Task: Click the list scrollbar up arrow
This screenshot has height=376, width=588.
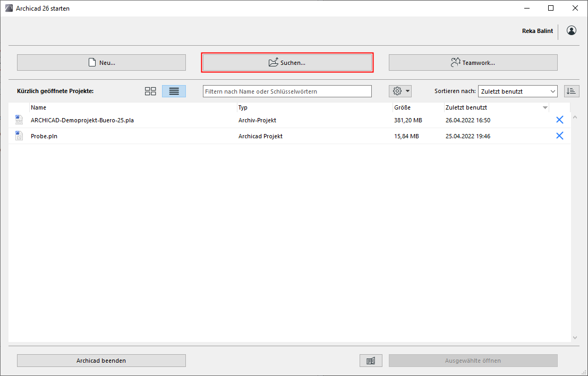Action: click(x=575, y=117)
